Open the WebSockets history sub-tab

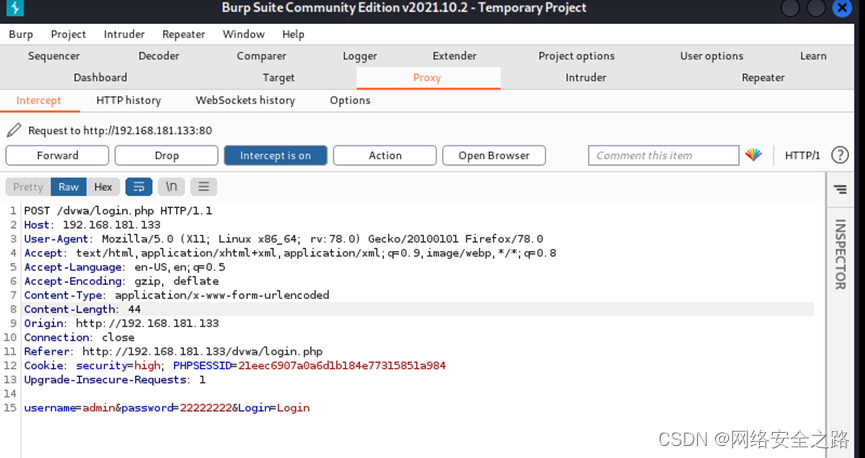245,100
